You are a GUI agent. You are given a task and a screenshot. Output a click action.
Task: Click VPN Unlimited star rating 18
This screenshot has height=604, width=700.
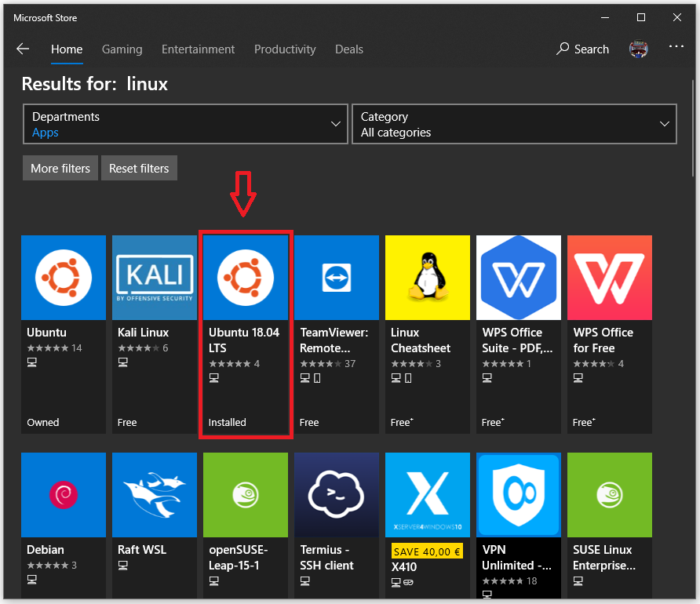509,581
